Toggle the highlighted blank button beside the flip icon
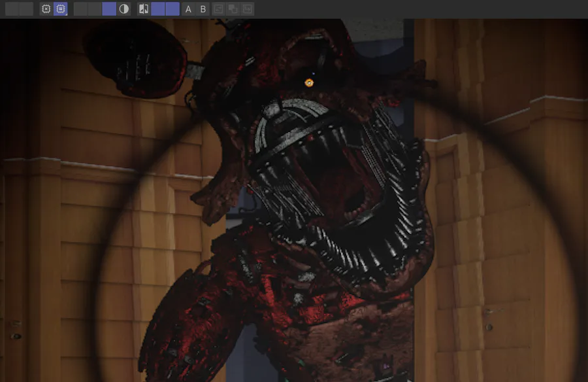Viewport: 588px width, 382px height. point(158,9)
